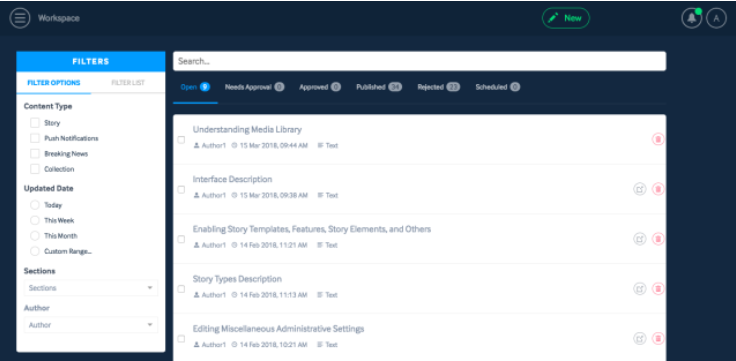The width and height of the screenshot is (736, 361).
Task: Delete the Interface Description story
Action: [x=658, y=189]
